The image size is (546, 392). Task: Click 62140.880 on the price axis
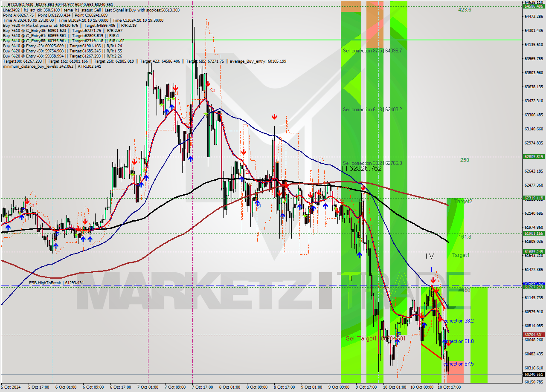[x=534, y=213]
